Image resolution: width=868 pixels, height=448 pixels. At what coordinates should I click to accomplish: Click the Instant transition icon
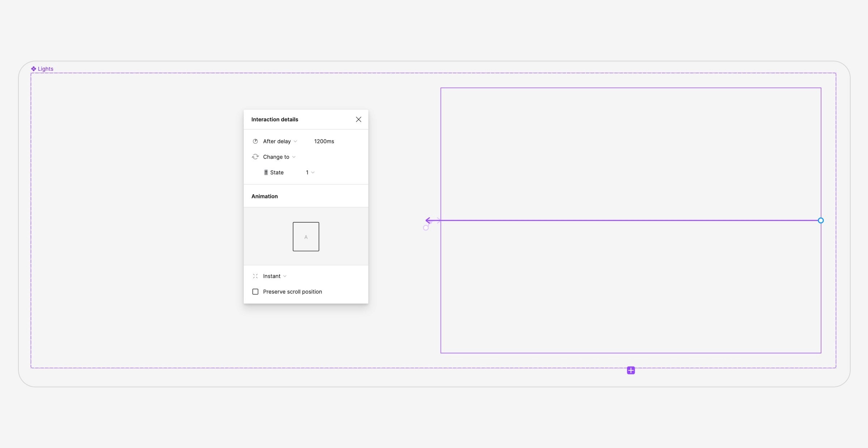pyautogui.click(x=255, y=276)
